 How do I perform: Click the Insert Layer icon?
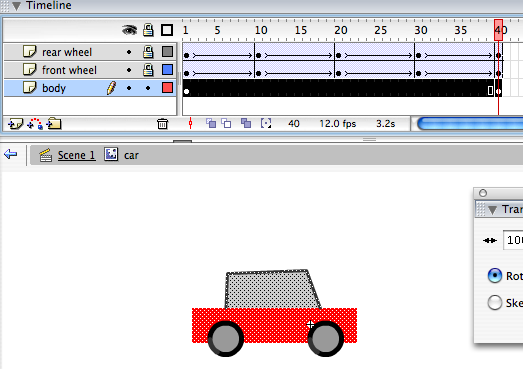15,124
